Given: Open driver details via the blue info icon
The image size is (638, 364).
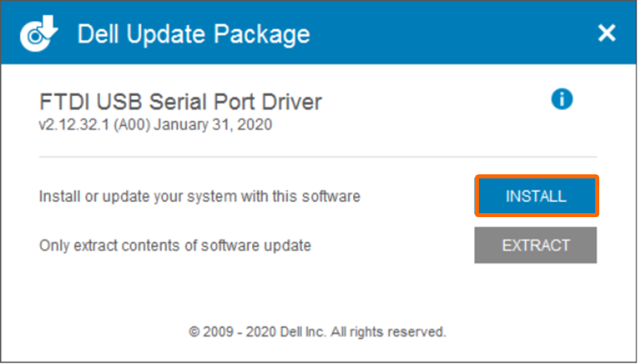Looking at the screenshot, I should click(x=562, y=99).
